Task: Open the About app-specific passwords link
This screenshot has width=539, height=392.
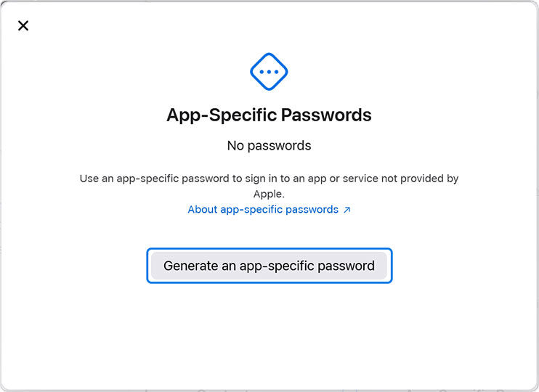Action: (263, 210)
